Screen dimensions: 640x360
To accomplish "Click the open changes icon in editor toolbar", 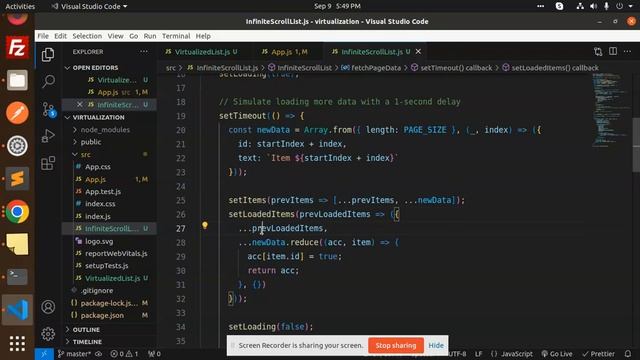I will coord(598,51).
